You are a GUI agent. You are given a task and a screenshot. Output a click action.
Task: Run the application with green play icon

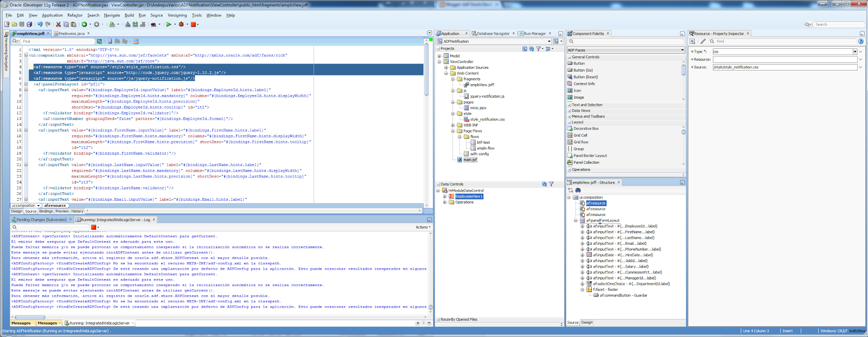pos(169,24)
